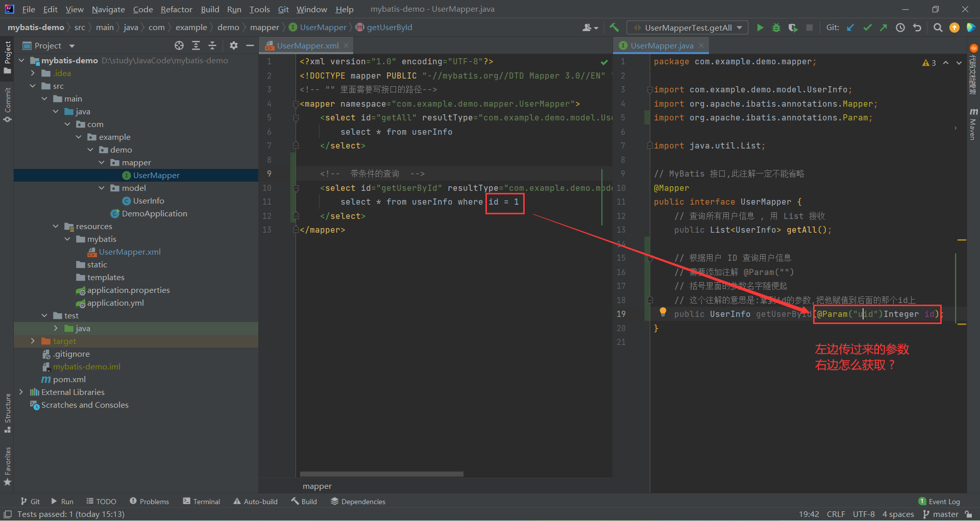
Task: Click Git update project arrow
Action: tap(850, 28)
